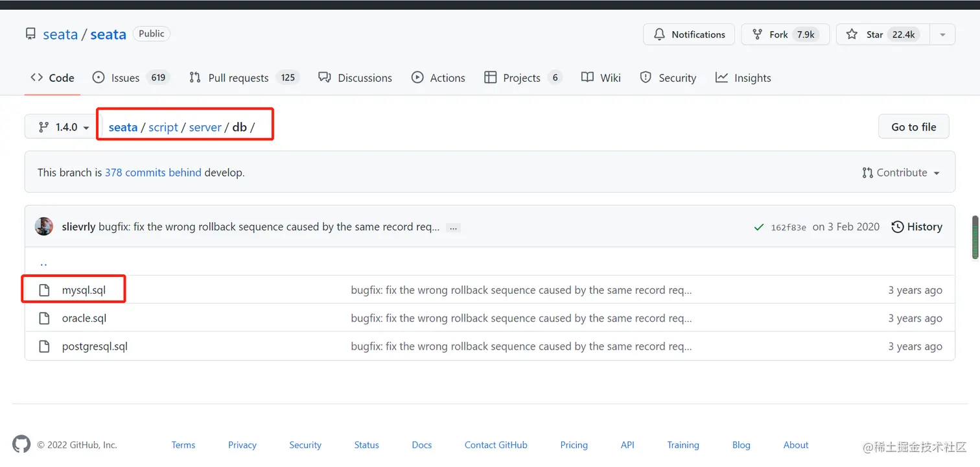Image resolution: width=980 pixels, height=467 pixels.
Task: Click the Terms footer link
Action: click(x=183, y=445)
